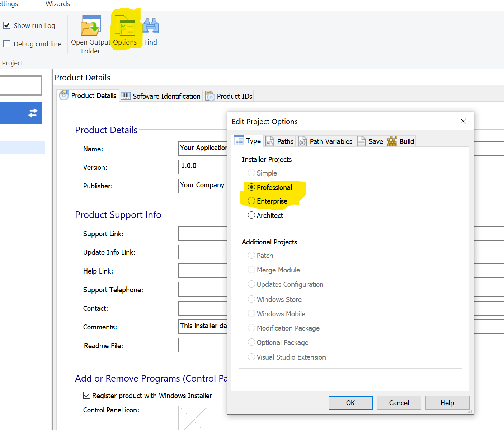Click the Path Variables tab icon
Image resolution: width=504 pixels, height=430 pixels.
(302, 141)
